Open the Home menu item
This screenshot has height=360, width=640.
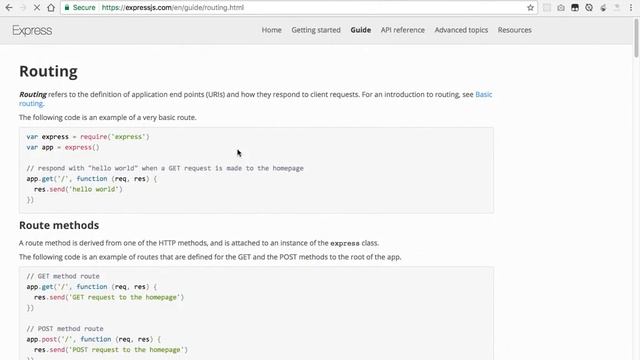click(x=271, y=30)
